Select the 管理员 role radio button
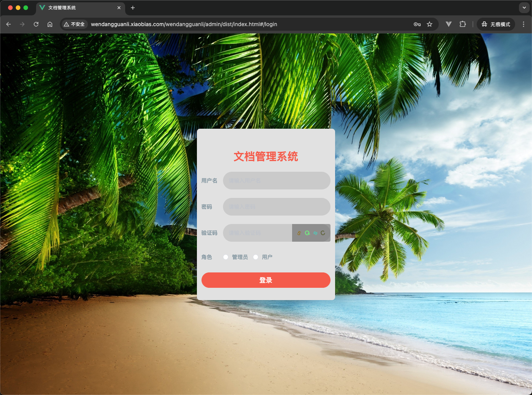The height and width of the screenshot is (395, 532). point(226,257)
